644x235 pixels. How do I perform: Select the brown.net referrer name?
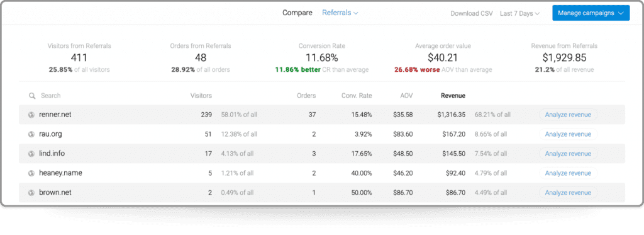(55, 192)
